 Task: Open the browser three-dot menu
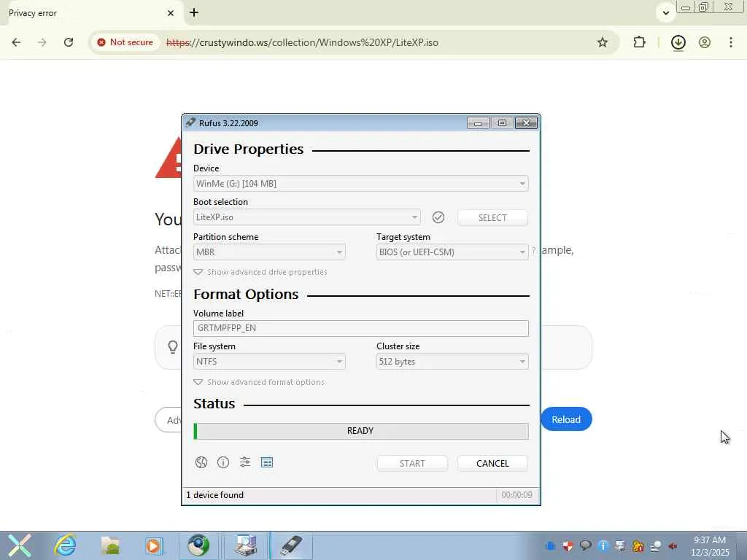(731, 42)
